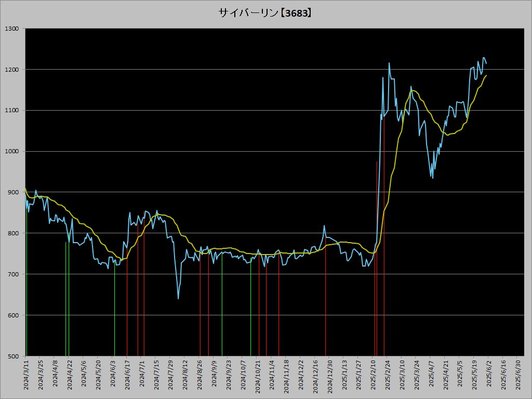Click the 900 y-axis label
The height and width of the screenshot is (399, 532).
[13, 192]
